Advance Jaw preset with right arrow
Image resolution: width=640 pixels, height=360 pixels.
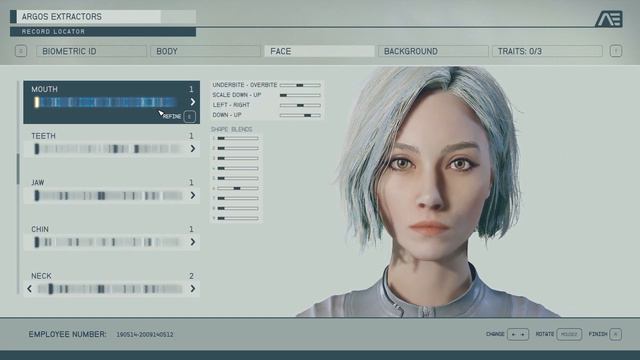coord(193,196)
